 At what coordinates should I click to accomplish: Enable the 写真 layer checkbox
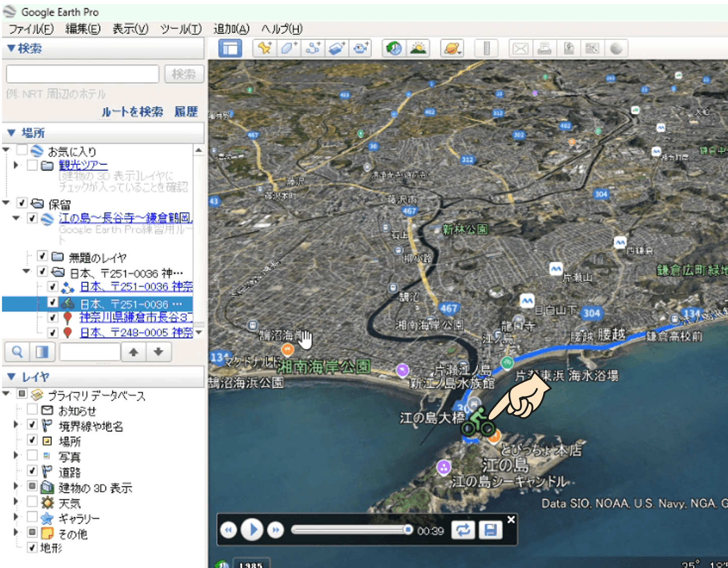(33, 456)
